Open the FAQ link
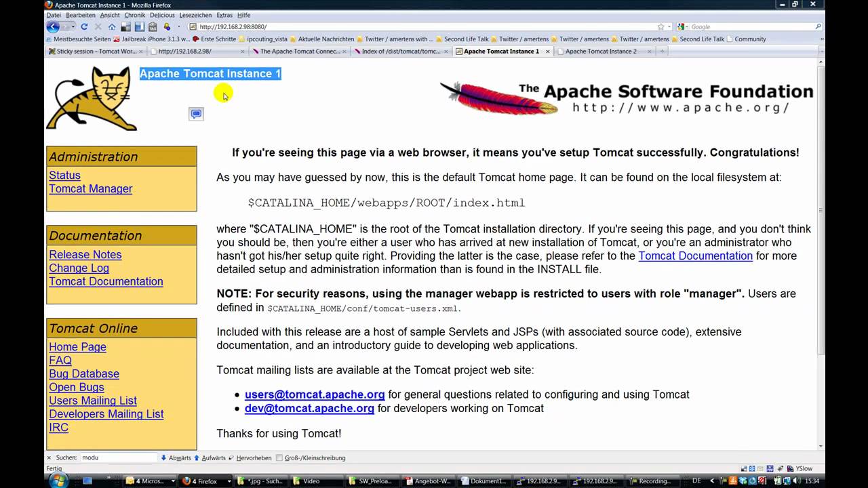 (x=60, y=361)
